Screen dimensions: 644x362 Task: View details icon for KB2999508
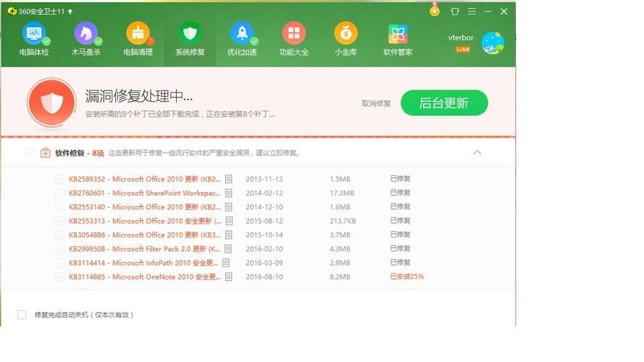[228, 249]
